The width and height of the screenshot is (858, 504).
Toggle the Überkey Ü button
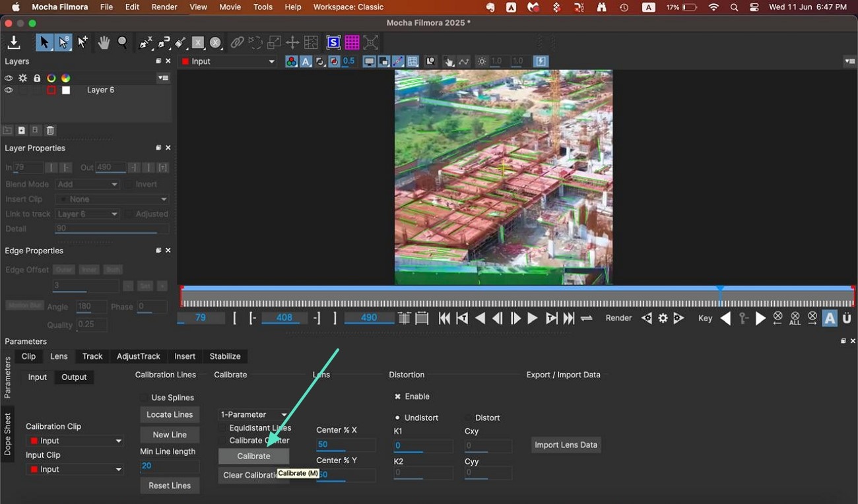point(847,318)
